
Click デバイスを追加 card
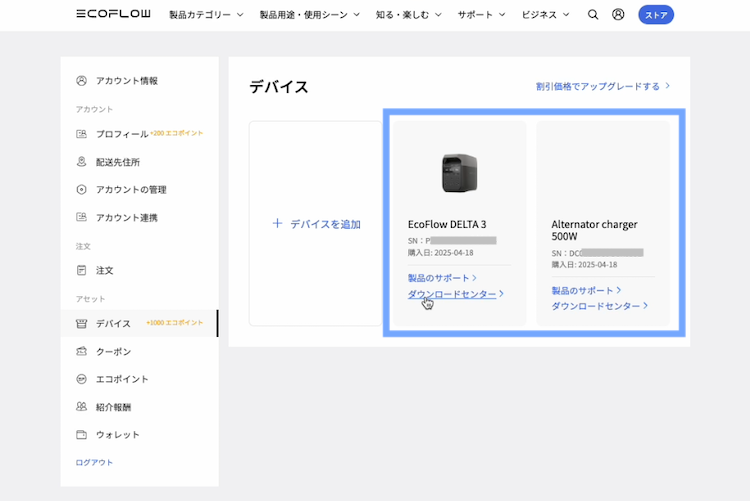tap(316, 223)
